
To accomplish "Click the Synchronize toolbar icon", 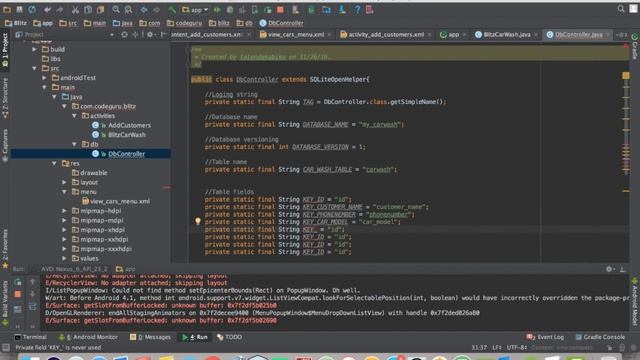I will click(x=32, y=9).
